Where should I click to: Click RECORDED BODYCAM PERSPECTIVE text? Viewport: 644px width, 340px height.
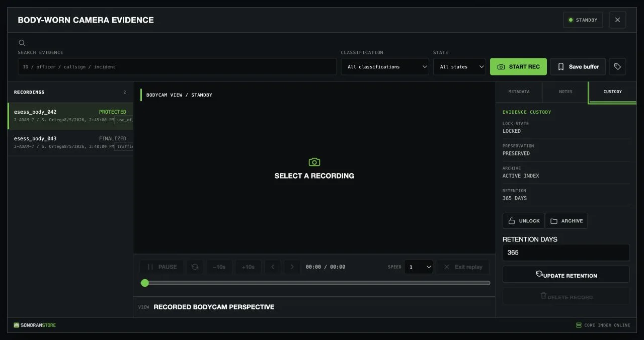pyautogui.click(x=214, y=307)
